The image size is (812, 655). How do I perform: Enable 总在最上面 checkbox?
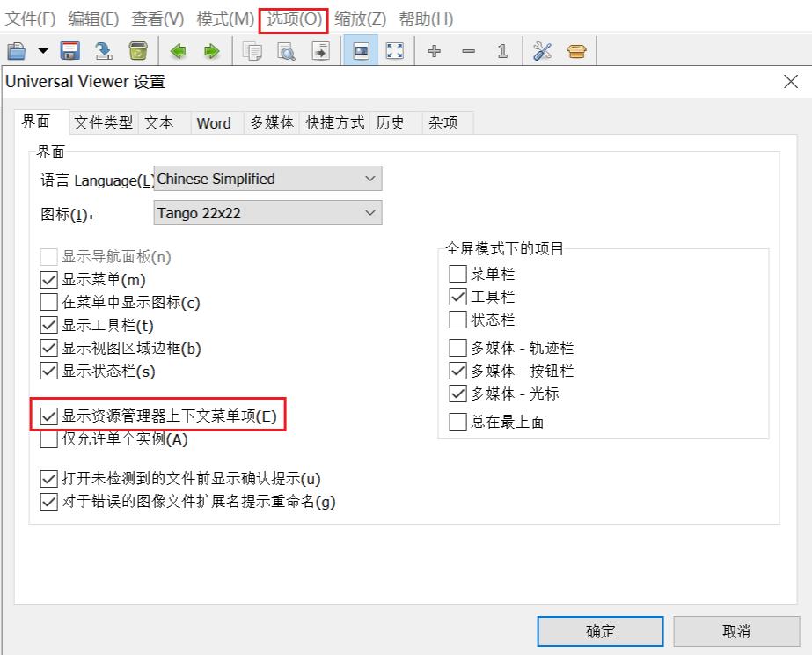(x=457, y=422)
